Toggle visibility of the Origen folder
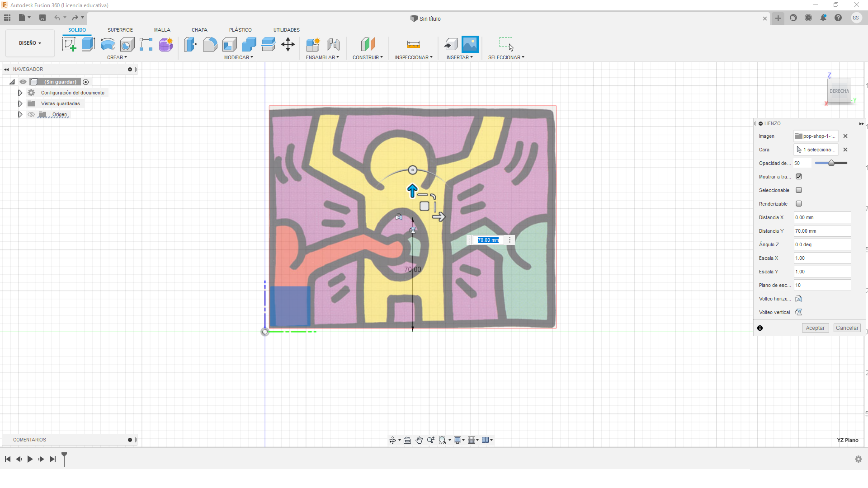Screen dimensions: 868x488 coord(31,114)
